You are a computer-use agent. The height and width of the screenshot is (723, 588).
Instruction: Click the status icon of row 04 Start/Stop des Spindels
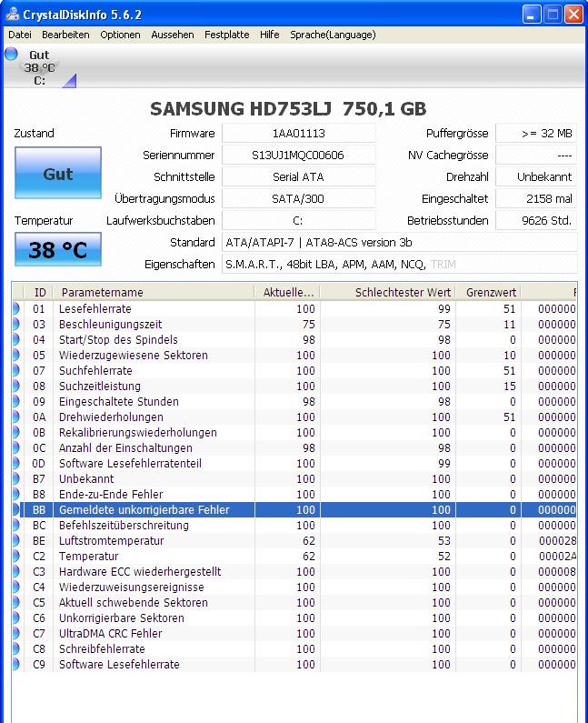click(x=16, y=339)
